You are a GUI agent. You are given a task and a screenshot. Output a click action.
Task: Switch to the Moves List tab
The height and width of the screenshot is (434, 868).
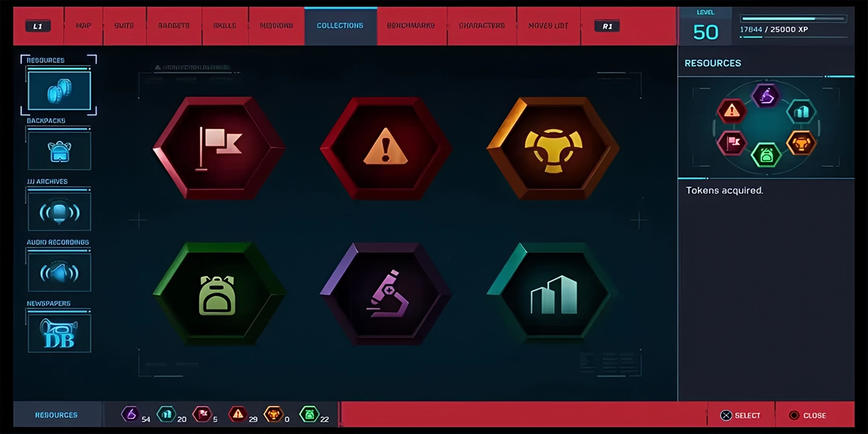pyautogui.click(x=548, y=25)
